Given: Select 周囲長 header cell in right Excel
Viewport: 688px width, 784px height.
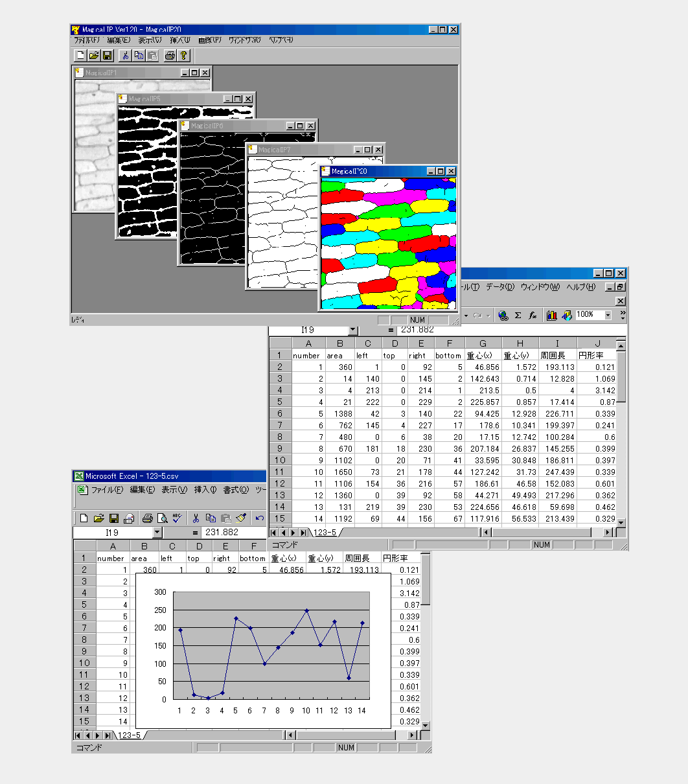Looking at the screenshot, I should (x=557, y=355).
